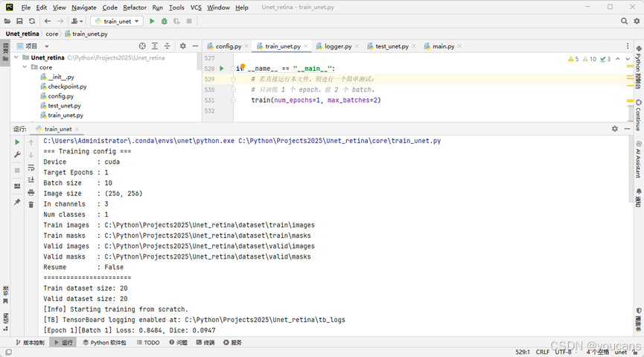The height and width of the screenshot is (357, 644).
Task: Navigate forward with the right arrow
Action: (60, 21)
